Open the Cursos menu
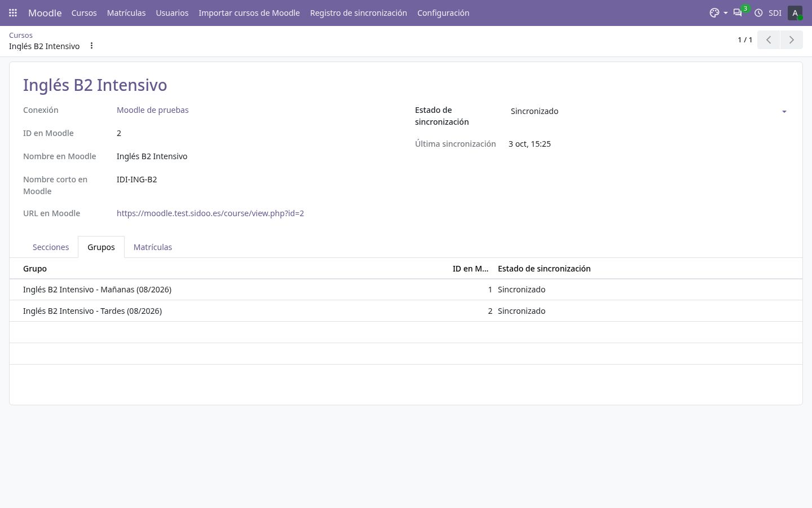The height and width of the screenshot is (508, 812). click(x=84, y=12)
